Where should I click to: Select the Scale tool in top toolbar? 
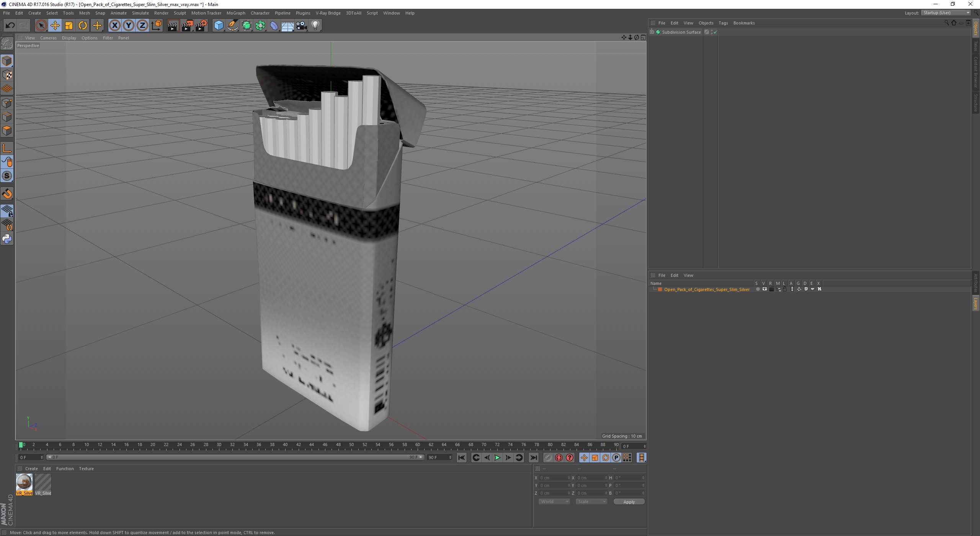pyautogui.click(x=69, y=26)
